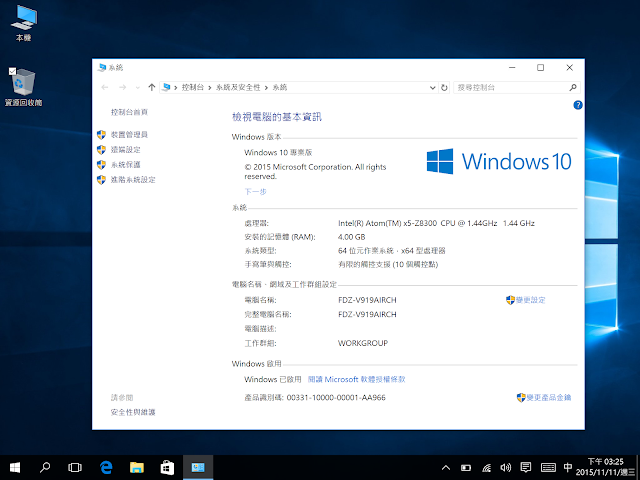Select computer name FDZ-V919AIRCH next to 電腦名稱
The image size is (640, 480).
[x=367, y=300]
